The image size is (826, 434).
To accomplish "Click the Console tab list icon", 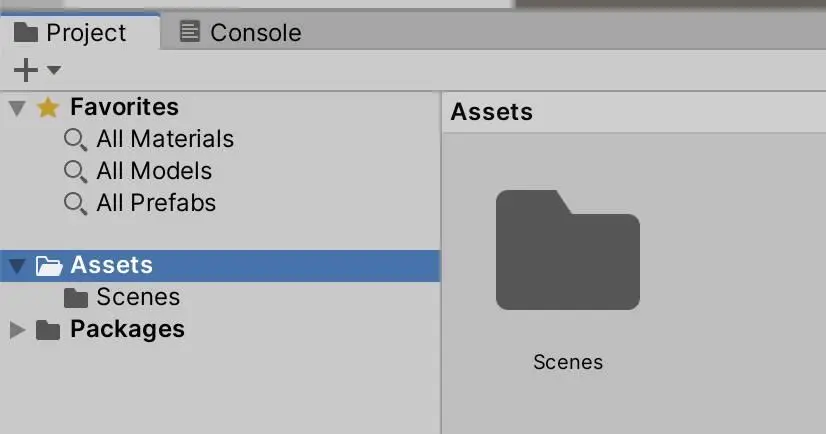I will click(x=190, y=31).
